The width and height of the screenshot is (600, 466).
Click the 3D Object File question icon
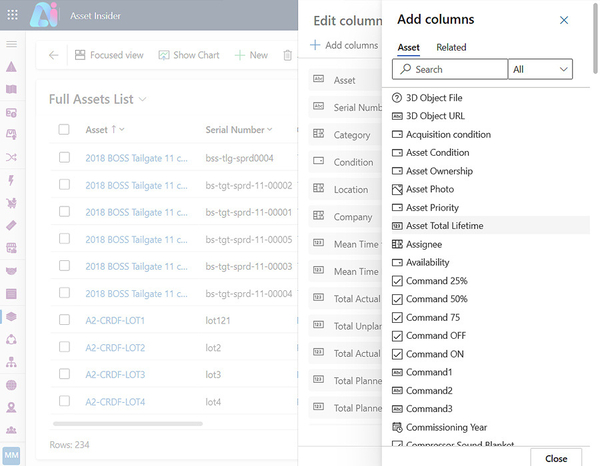point(397,98)
